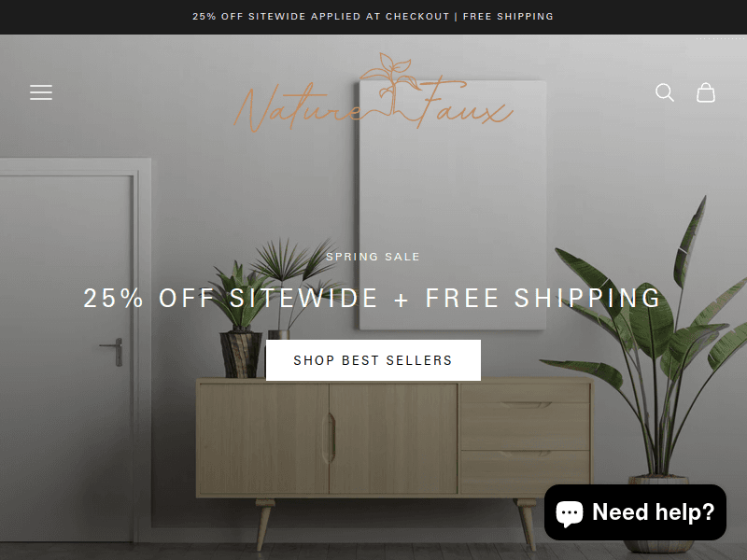Click the blank canvas on the wall
This screenshot has height=560, width=747.
click(x=453, y=204)
